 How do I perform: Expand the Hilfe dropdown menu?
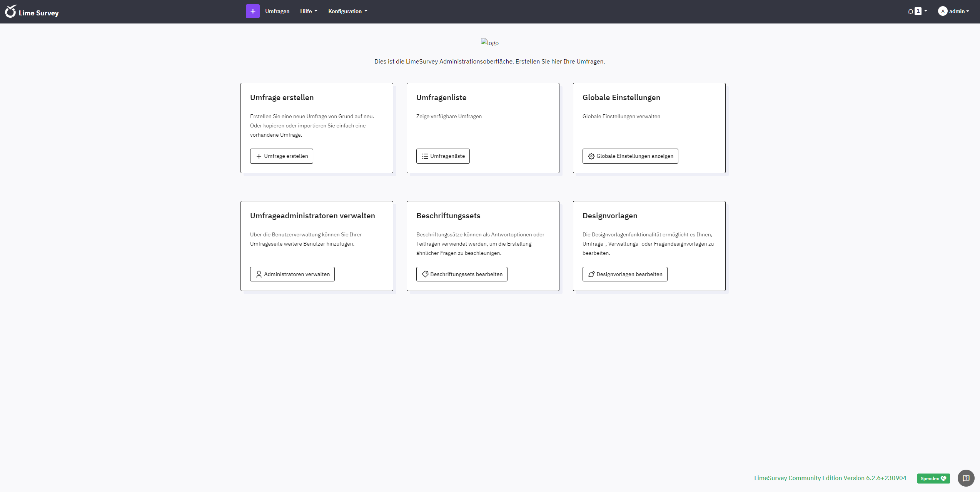(309, 11)
